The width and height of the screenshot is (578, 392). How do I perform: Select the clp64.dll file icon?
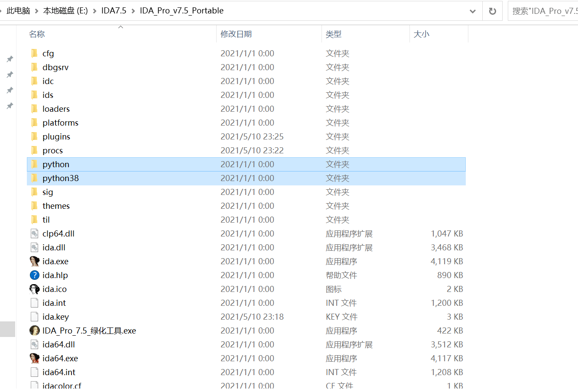point(35,233)
